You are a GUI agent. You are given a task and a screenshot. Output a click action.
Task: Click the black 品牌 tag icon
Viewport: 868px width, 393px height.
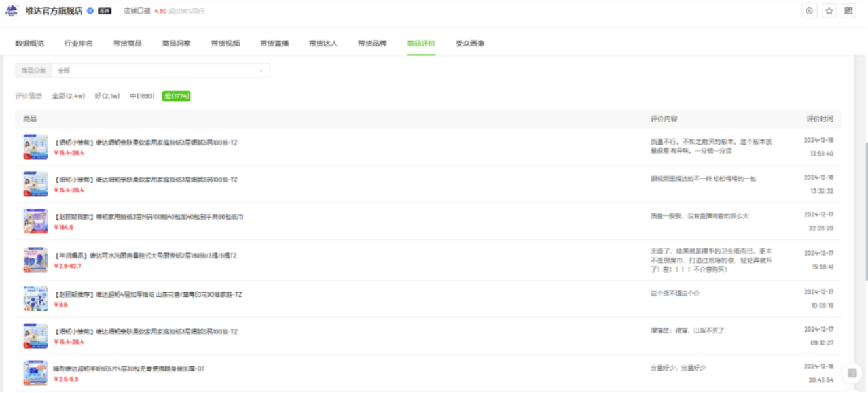coord(105,11)
